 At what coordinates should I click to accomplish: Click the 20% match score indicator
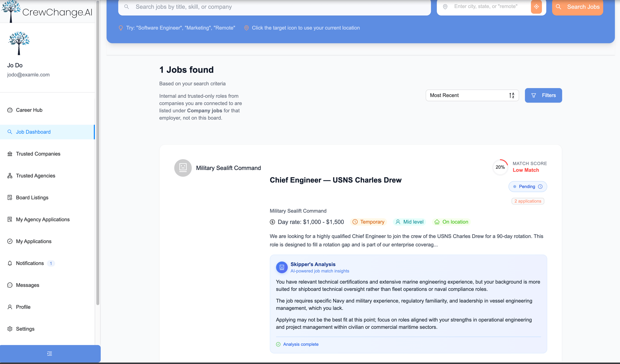500,167
